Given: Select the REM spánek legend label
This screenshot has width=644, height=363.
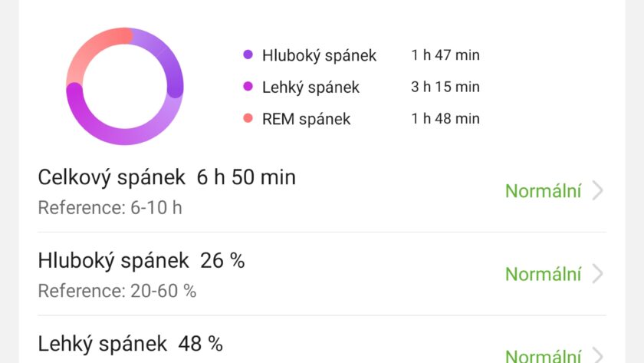Looking at the screenshot, I should 306,119.
